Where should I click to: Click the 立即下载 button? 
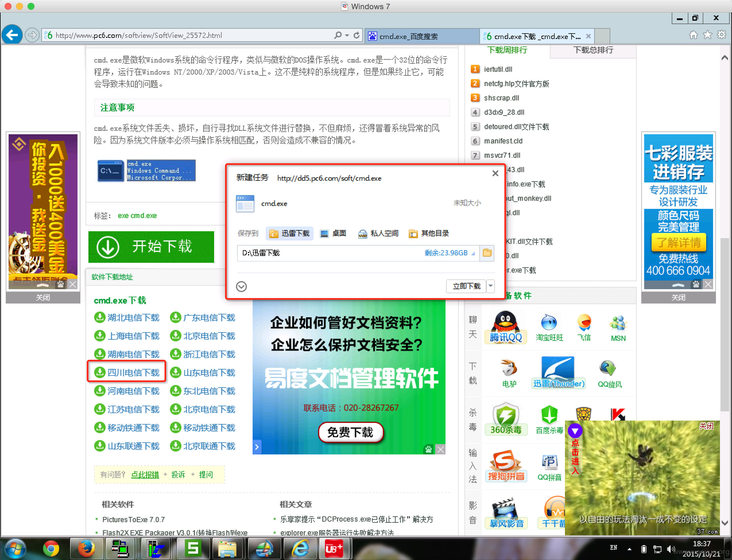click(466, 286)
